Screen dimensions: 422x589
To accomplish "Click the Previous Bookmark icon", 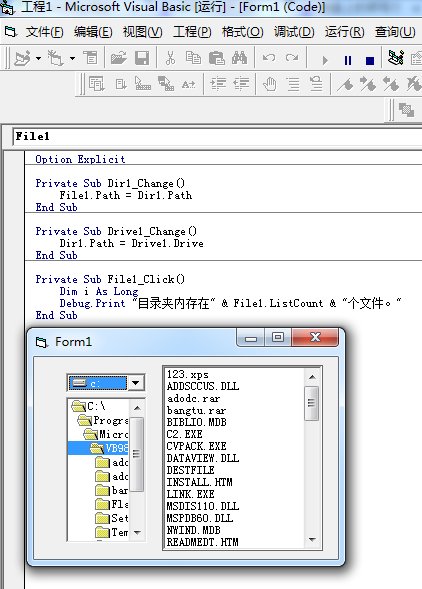I will pos(390,84).
